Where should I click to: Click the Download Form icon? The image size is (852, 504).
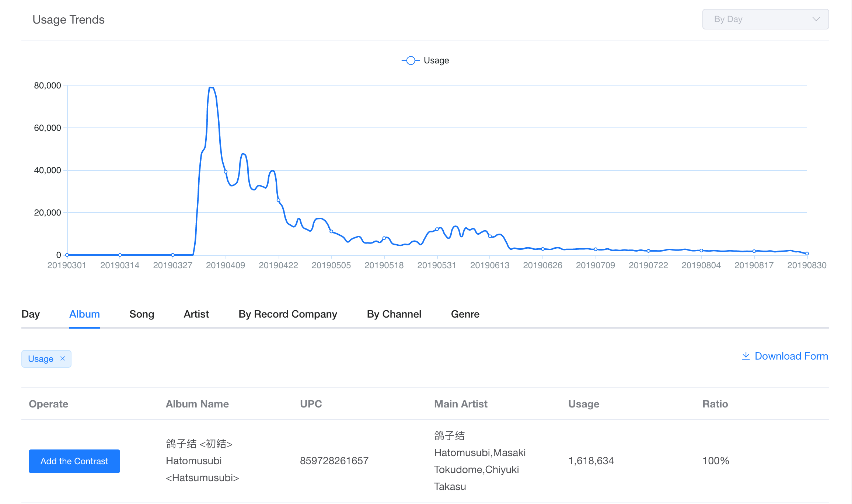[x=745, y=356]
